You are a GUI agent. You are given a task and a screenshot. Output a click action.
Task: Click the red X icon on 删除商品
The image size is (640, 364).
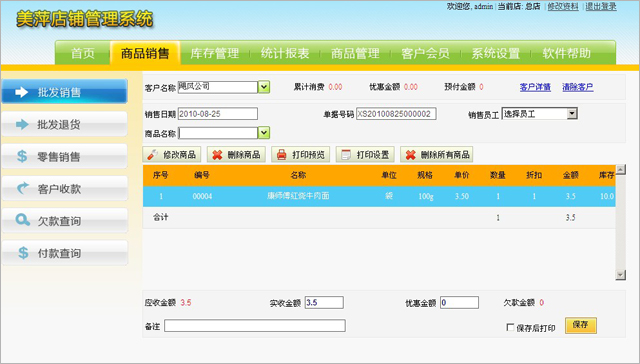pyautogui.click(x=218, y=155)
